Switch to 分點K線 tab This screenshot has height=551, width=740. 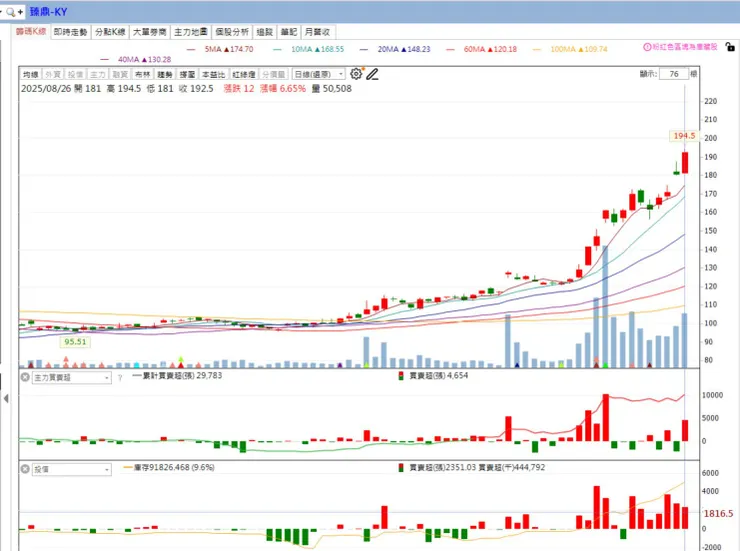tap(110, 32)
